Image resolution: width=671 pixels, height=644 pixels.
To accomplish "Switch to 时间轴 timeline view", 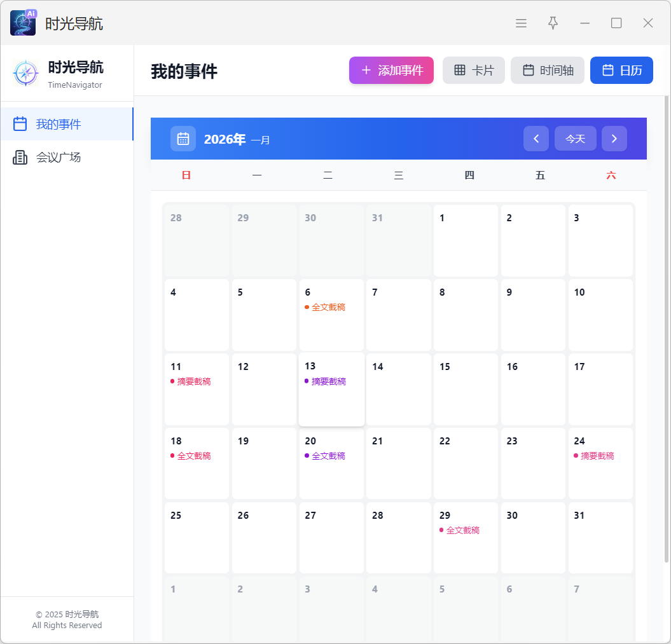I will click(x=548, y=71).
